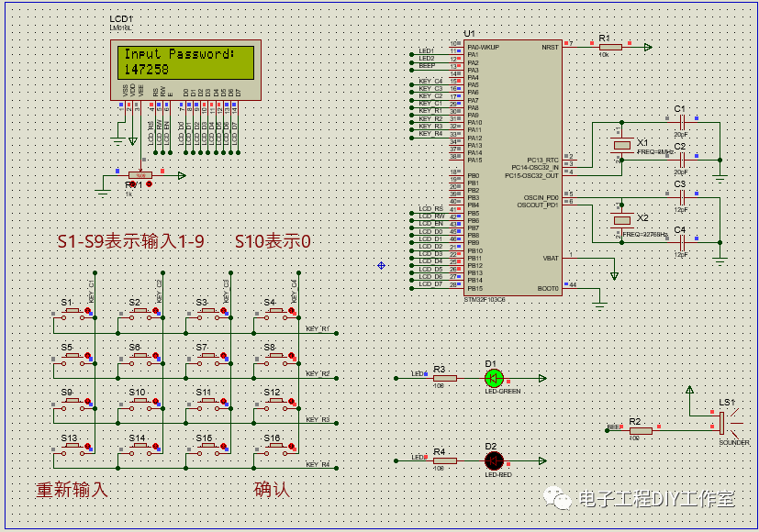Image resolution: width=759 pixels, height=532 pixels.
Task: Select the green LED D1
Action: 494,377
